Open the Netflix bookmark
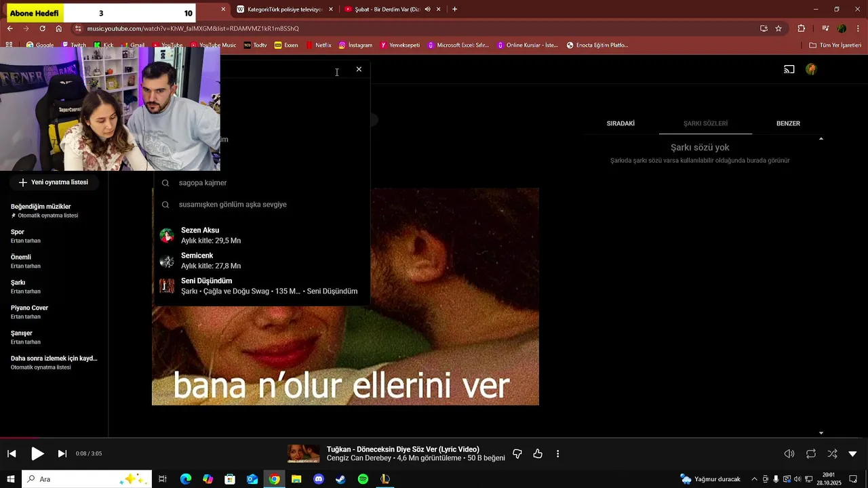 [318, 45]
